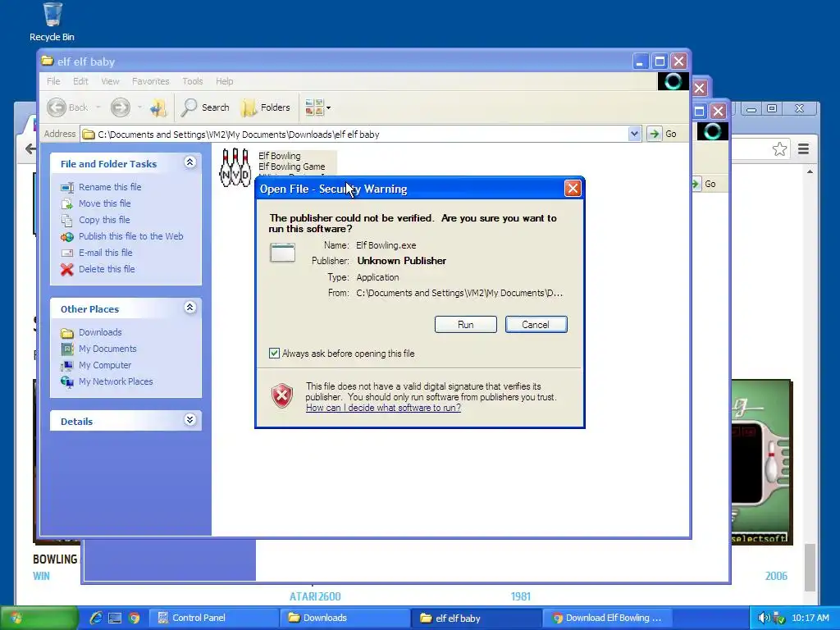Click the Forward arrow in Explorer toolbar
This screenshot has height=630, width=840.
point(121,107)
